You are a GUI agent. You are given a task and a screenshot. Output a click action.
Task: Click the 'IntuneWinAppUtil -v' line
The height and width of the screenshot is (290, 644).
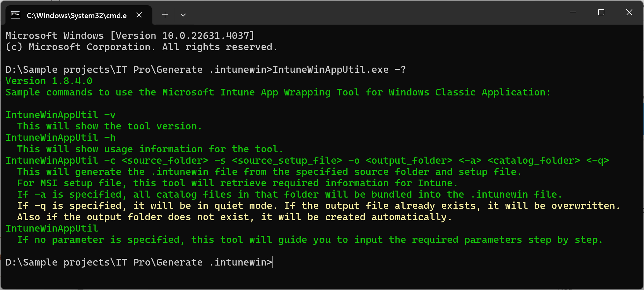coord(60,115)
